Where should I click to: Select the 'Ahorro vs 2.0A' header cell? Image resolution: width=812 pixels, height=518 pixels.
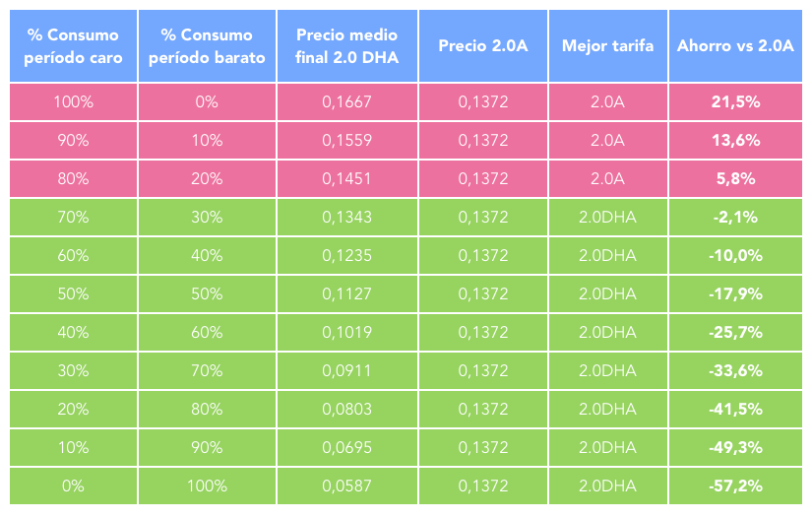(735, 46)
